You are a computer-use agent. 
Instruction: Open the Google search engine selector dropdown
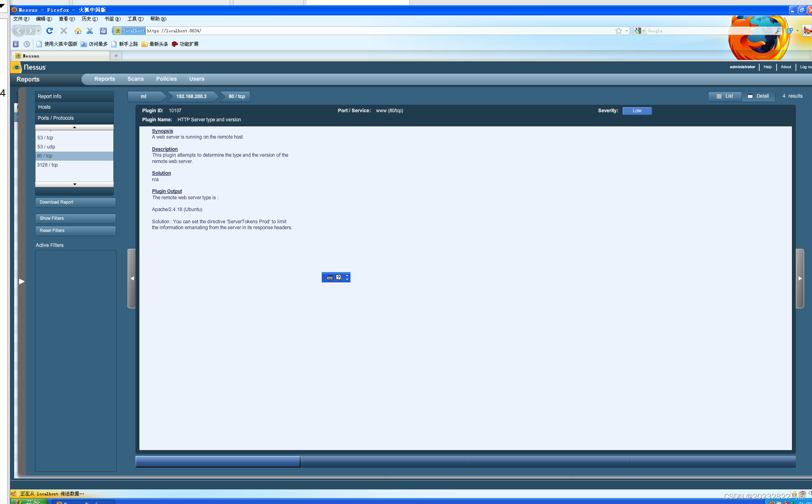coord(640,31)
